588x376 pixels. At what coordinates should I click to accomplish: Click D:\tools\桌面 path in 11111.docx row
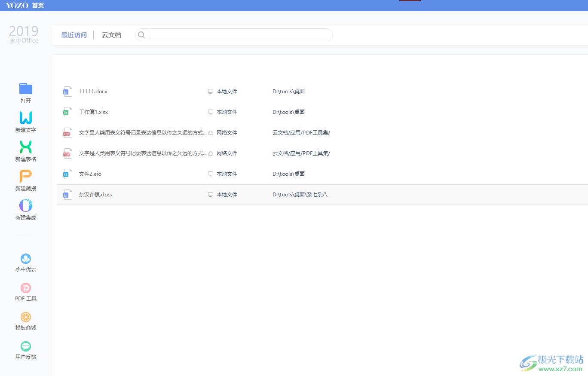289,92
